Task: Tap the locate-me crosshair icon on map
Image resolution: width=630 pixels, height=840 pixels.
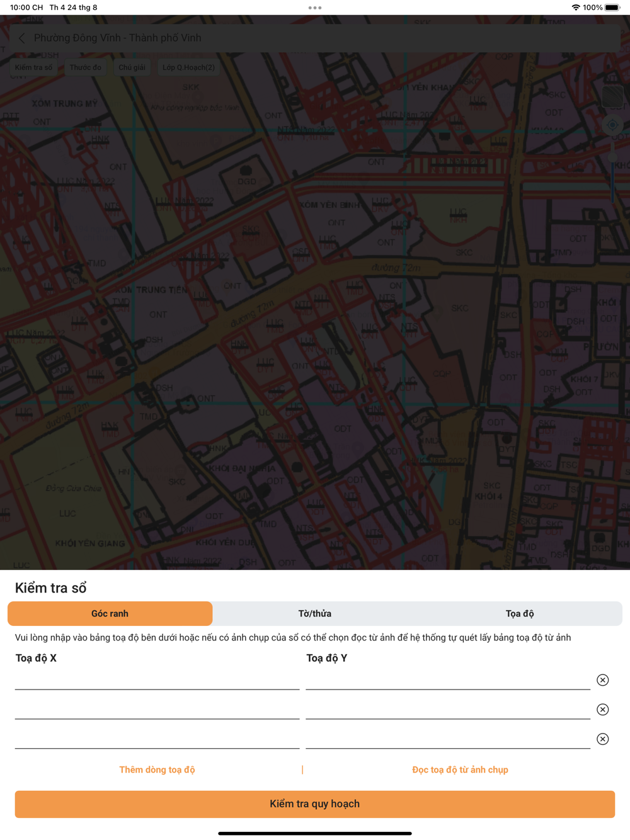Action: pos(612,125)
